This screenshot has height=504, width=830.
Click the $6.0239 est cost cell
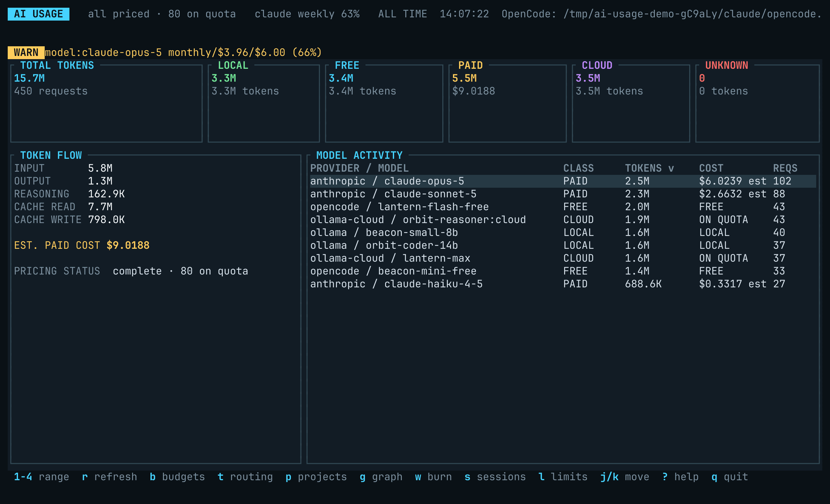coord(733,181)
